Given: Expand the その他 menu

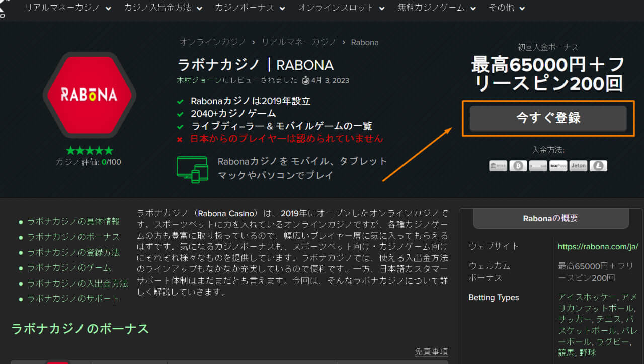Looking at the screenshot, I should pyautogui.click(x=507, y=8).
